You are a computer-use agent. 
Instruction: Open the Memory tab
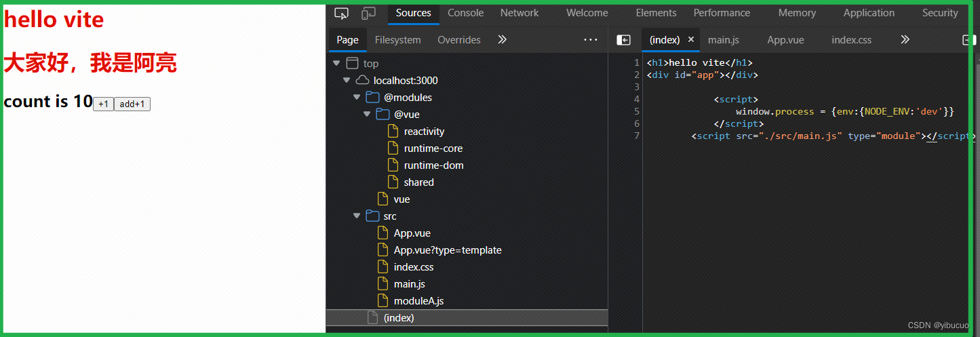point(797,13)
